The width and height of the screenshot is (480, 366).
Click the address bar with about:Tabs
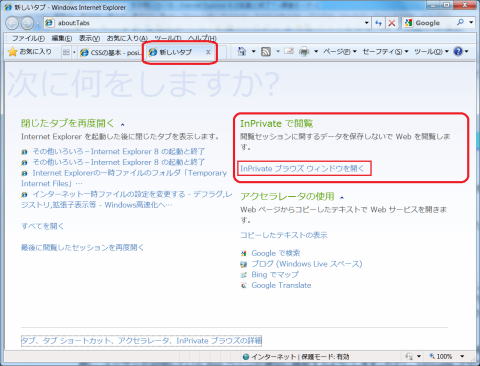coord(203,23)
